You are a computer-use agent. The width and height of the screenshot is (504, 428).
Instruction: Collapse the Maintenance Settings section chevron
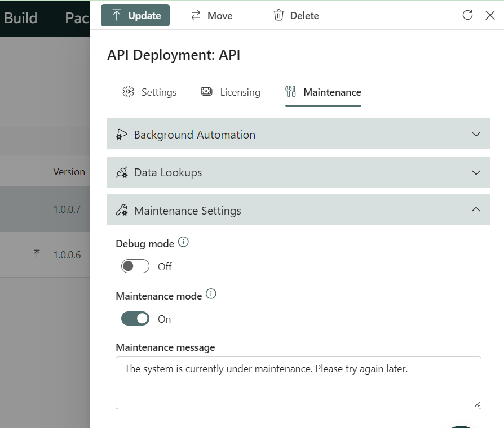point(476,210)
